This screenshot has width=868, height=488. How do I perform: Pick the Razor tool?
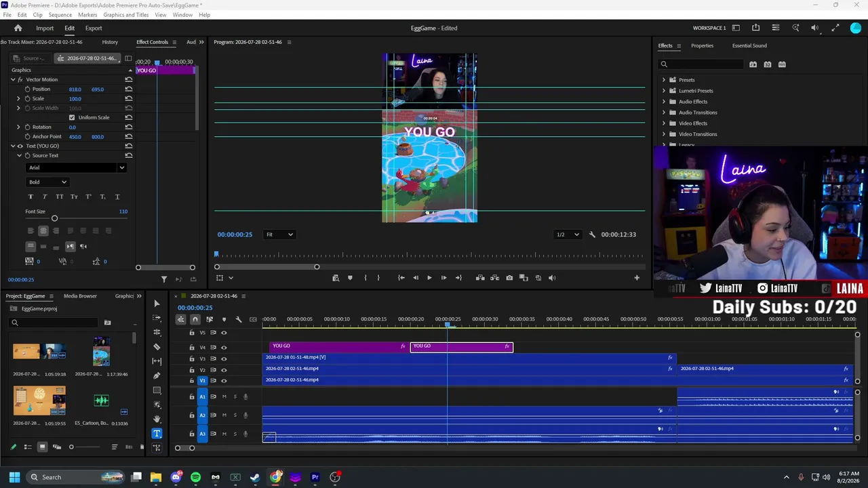(157, 347)
